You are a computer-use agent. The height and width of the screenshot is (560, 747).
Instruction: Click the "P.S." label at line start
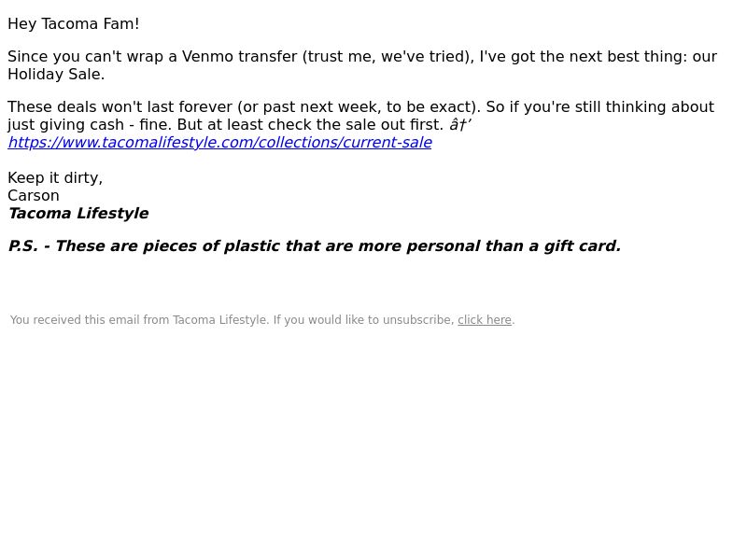click(x=22, y=246)
